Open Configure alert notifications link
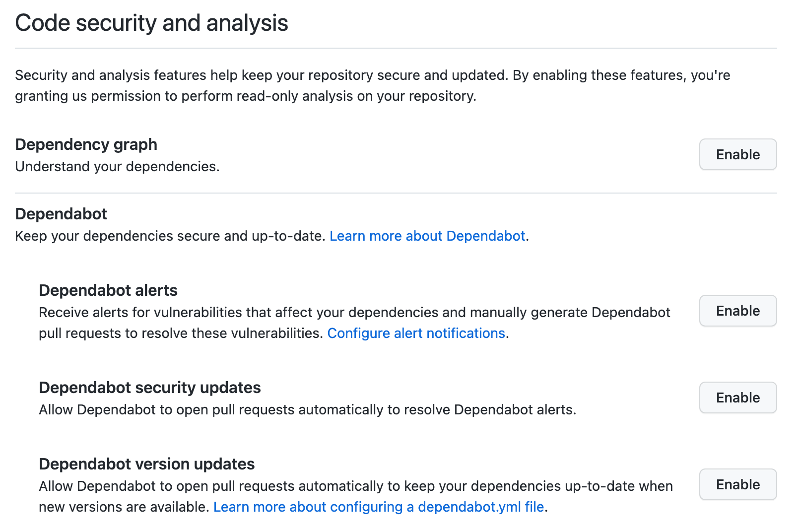Viewport: 801px width, 532px height. (x=416, y=333)
